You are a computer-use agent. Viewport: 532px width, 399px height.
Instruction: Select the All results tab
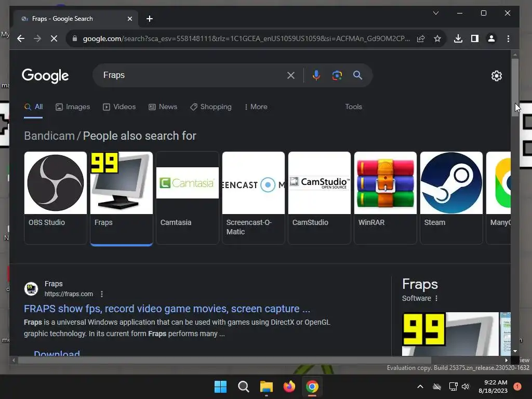(x=33, y=107)
